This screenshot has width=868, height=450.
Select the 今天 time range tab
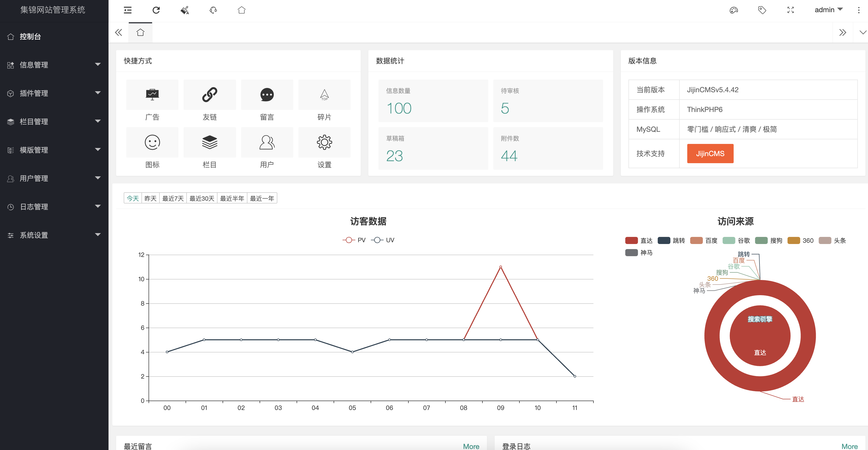point(133,198)
